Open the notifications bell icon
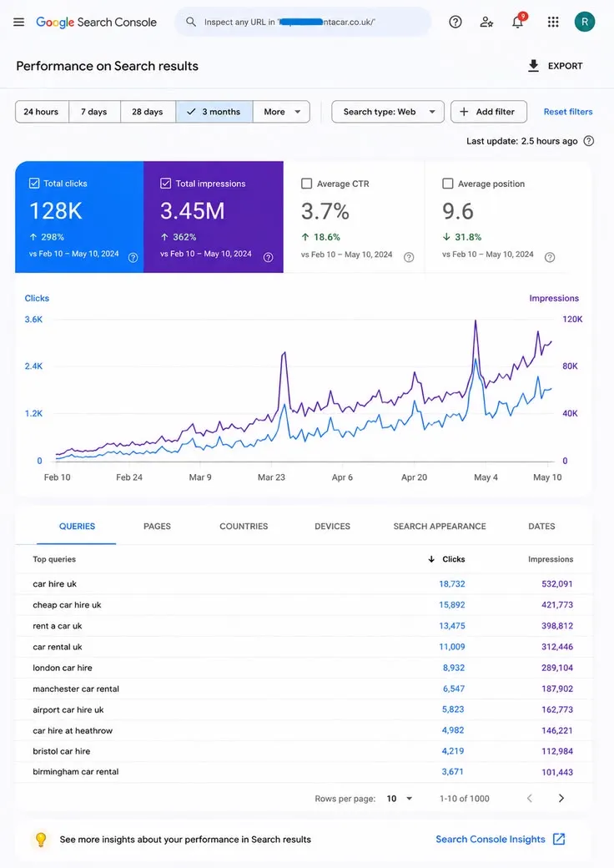Screen dimensions: 614x868 click(x=518, y=23)
